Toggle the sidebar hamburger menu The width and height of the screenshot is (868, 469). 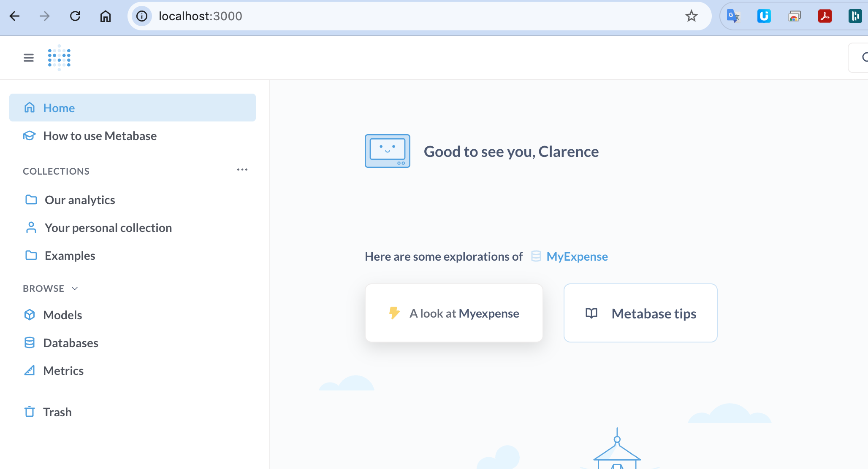pyautogui.click(x=29, y=58)
